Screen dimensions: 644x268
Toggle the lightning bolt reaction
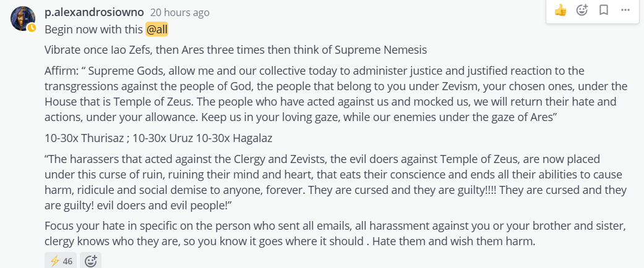(x=61, y=261)
